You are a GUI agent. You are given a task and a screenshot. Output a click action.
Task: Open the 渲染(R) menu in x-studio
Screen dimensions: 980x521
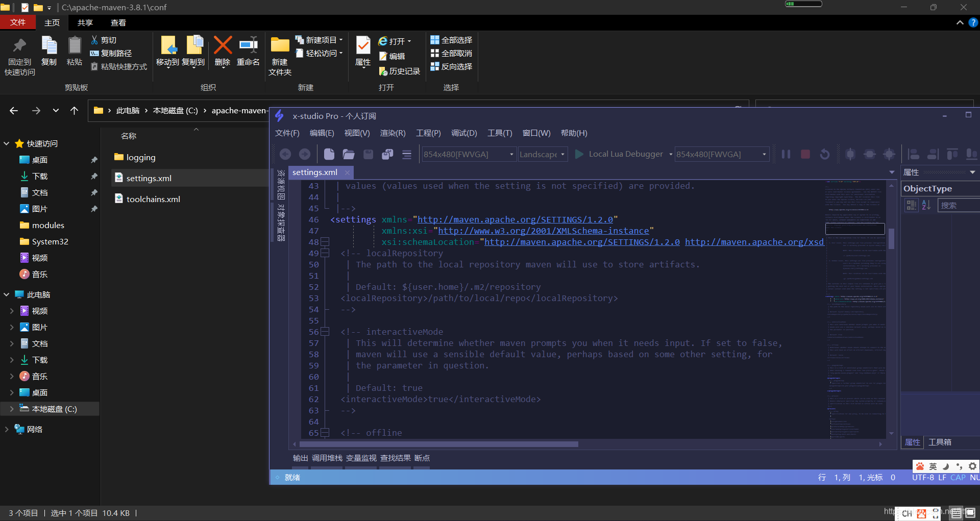pos(393,133)
